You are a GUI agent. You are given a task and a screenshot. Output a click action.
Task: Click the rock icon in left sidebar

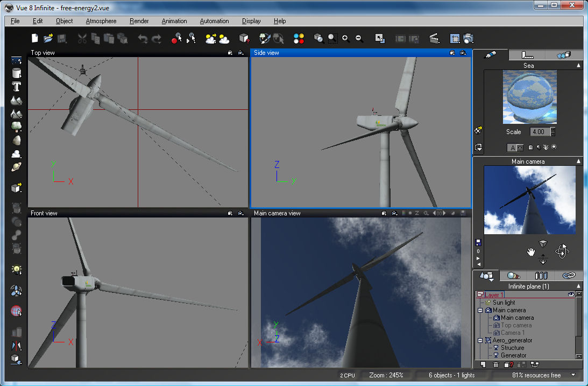(16, 141)
